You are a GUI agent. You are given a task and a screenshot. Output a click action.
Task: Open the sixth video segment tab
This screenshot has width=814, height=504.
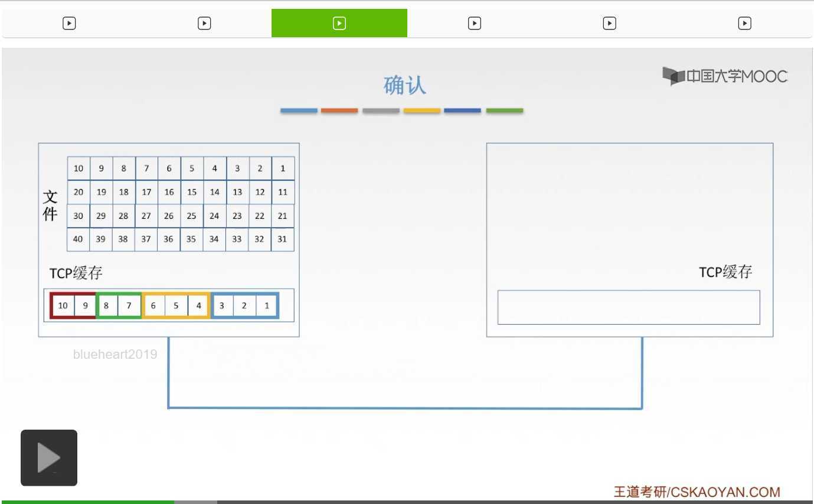pyautogui.click(x=745, y=23)
